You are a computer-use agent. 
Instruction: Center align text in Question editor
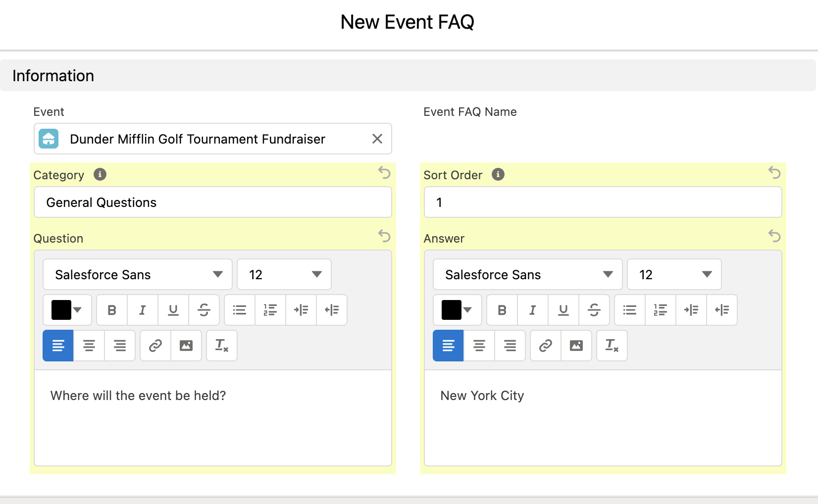point(89,346)
